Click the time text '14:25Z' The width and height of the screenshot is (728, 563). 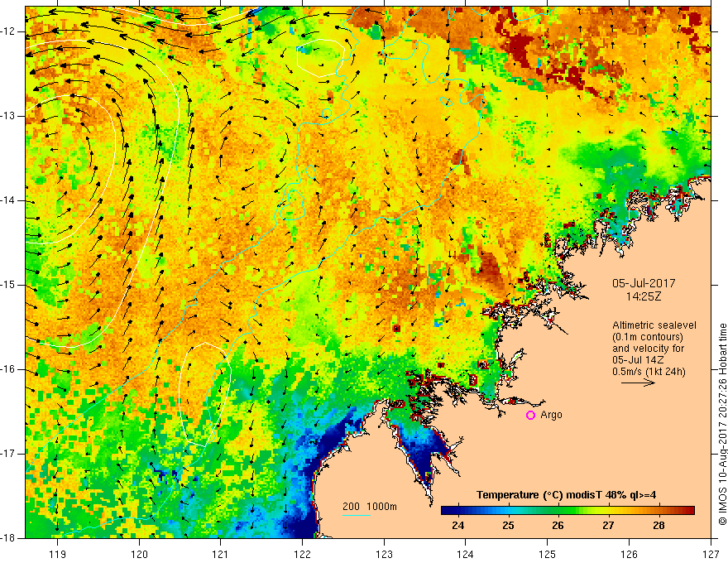(x=644, y=296)
